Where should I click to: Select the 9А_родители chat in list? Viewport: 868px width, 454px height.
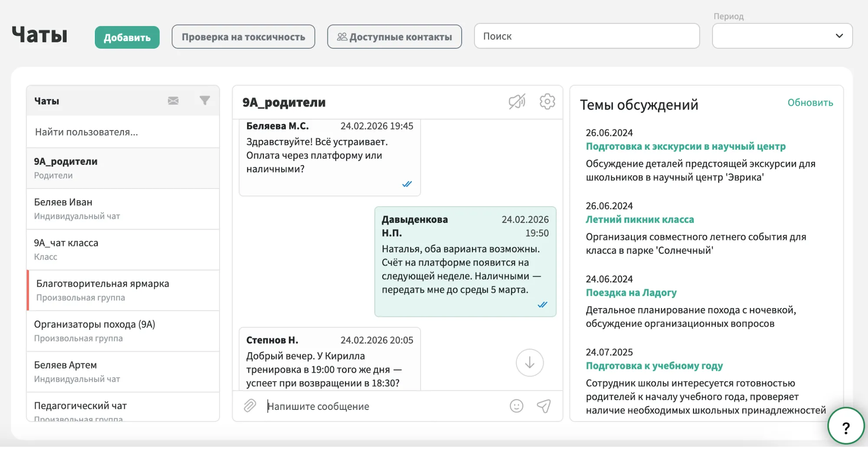(x=123, y=168)
